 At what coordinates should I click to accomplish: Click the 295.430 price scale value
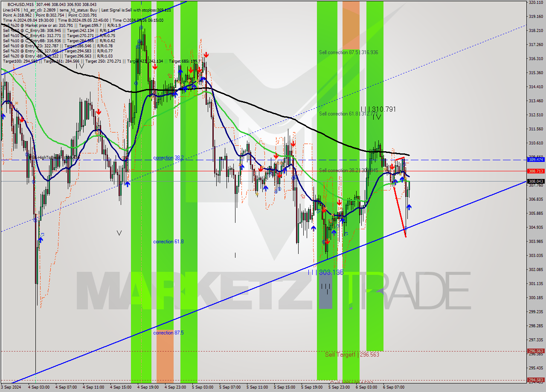coord(535,368)
